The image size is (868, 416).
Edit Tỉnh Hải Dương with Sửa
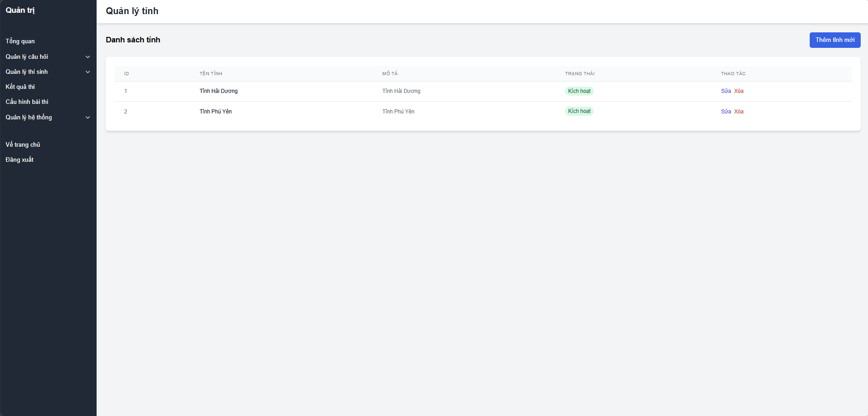click(x=726, y=91)
